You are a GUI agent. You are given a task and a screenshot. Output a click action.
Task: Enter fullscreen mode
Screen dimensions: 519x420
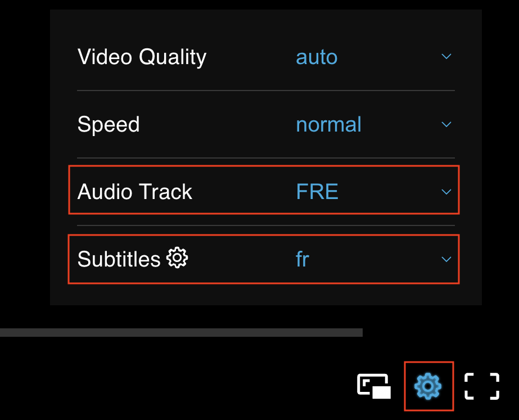point(482,386)
